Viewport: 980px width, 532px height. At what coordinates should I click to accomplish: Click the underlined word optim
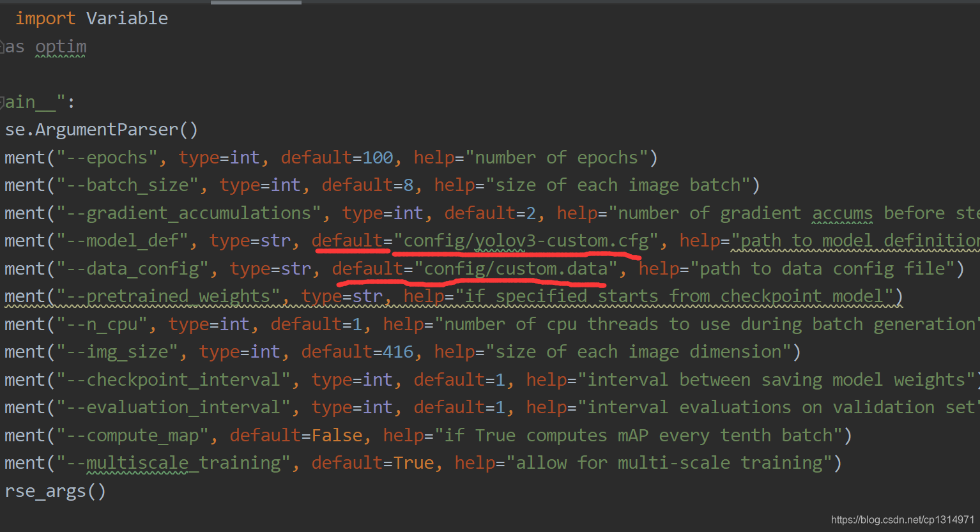(60, 46)
